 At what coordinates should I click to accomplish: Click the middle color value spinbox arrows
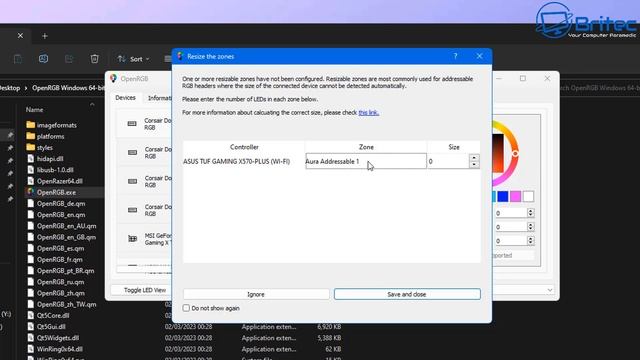tap(531, 227)
